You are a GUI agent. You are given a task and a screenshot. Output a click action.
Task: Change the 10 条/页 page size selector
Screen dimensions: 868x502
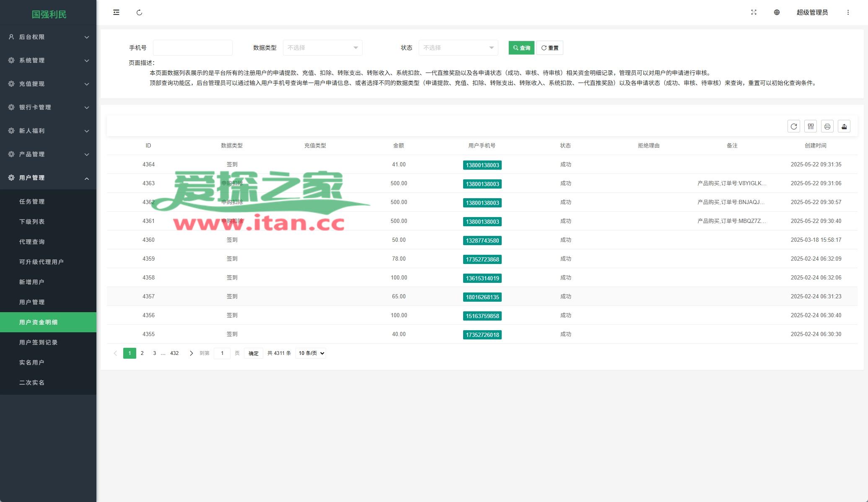click(311, 353)
